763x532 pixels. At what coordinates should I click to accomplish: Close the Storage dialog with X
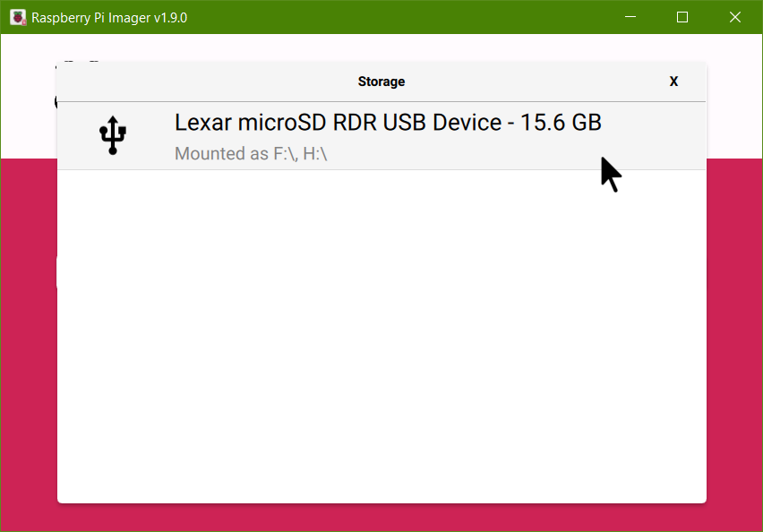pos(673,82)
